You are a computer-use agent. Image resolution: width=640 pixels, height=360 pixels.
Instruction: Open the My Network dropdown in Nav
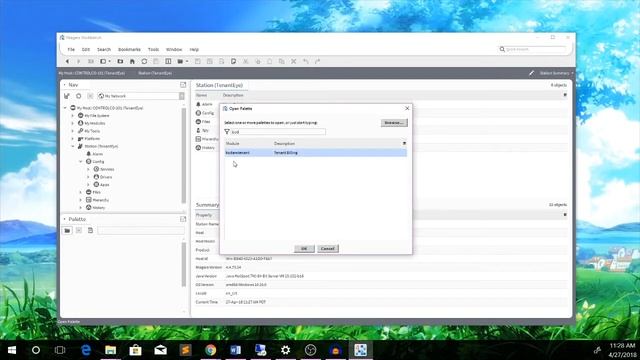coord(182,96)
